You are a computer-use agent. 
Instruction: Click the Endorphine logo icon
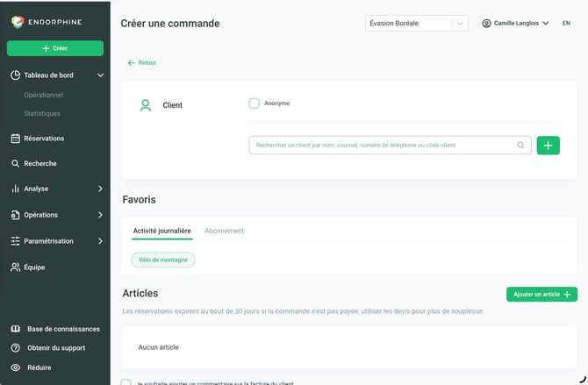click(18, 22)
